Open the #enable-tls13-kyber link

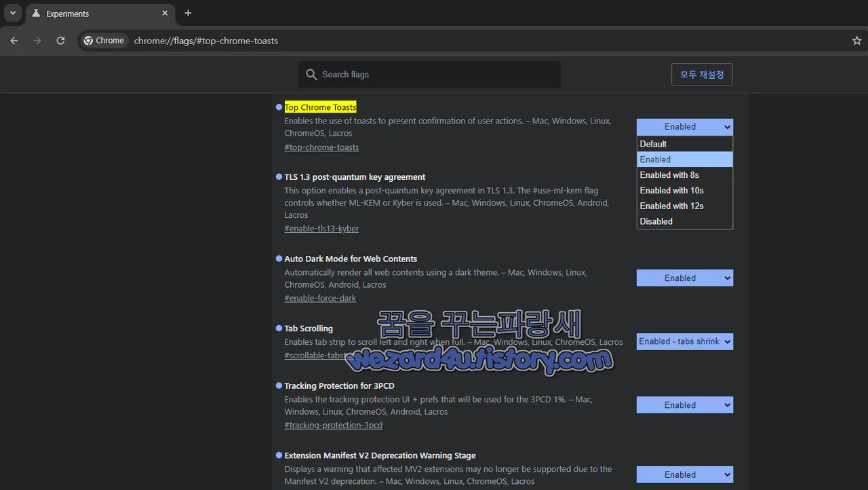321,229
